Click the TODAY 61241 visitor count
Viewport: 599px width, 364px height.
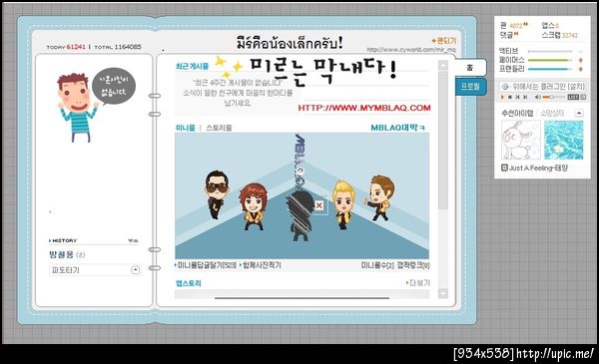tap(66, 47)
